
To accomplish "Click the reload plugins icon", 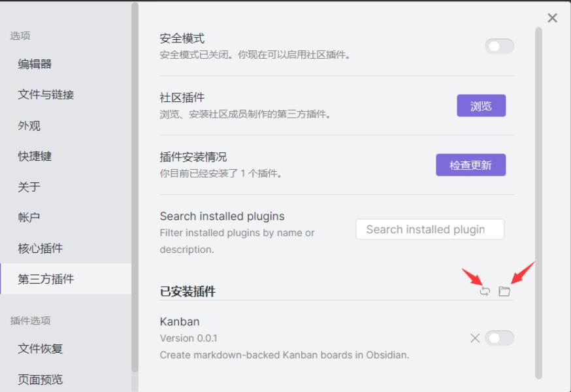I will click(x=485, y=291).
